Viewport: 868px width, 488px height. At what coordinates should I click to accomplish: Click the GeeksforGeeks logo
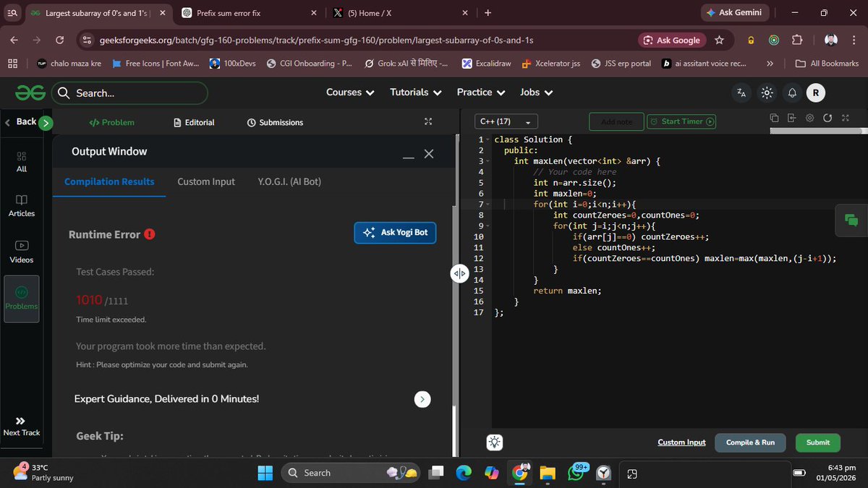tap(30, 93)
